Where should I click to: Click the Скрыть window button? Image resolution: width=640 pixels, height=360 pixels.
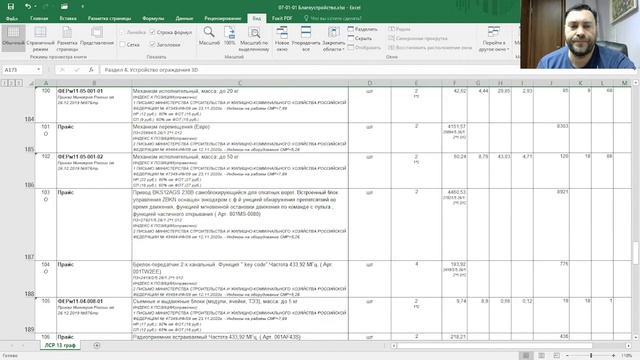pyautogui.click(x=360, y=38)
